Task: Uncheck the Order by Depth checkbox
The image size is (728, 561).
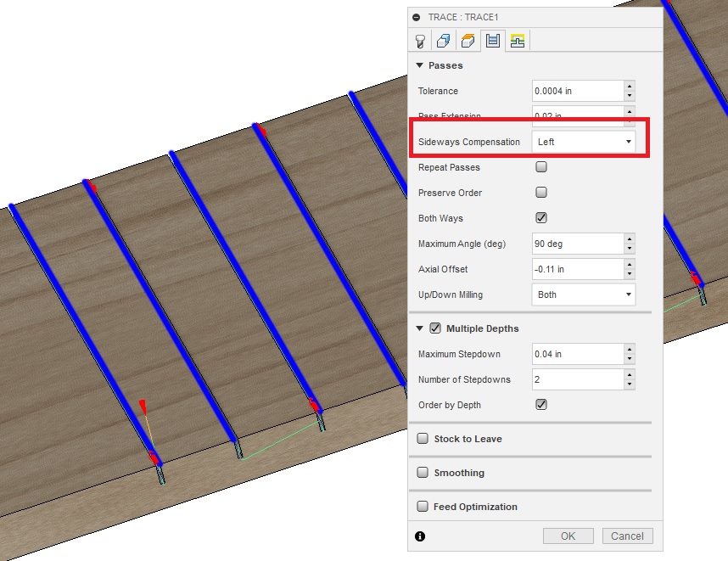Action: click(541, 405)
